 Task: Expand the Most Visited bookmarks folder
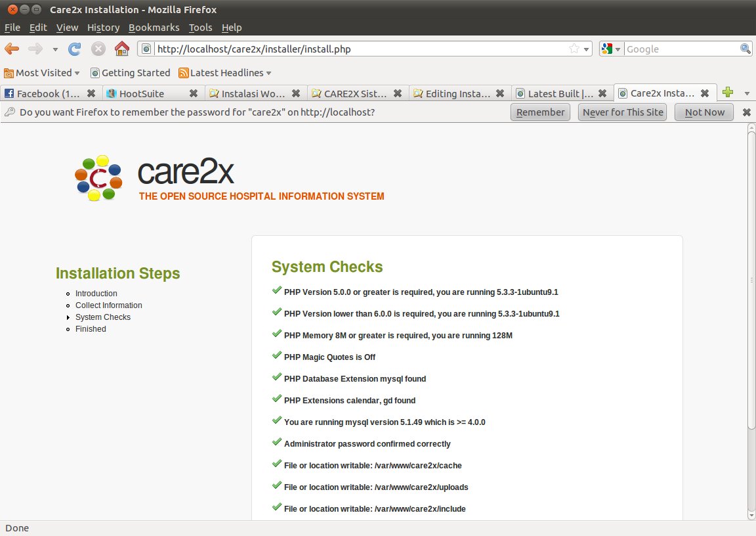41,73
